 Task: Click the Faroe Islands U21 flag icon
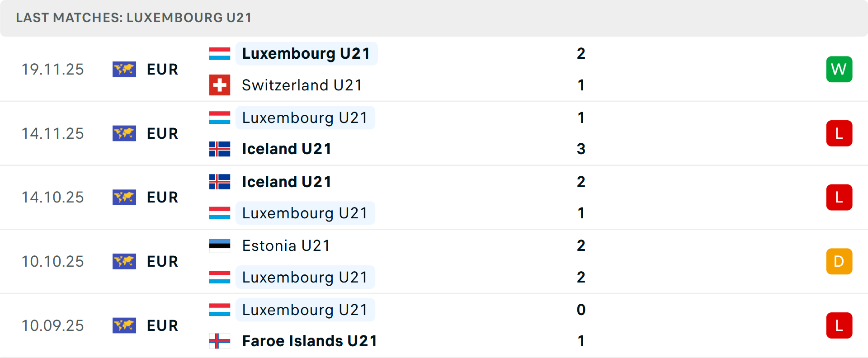point(220,341)
